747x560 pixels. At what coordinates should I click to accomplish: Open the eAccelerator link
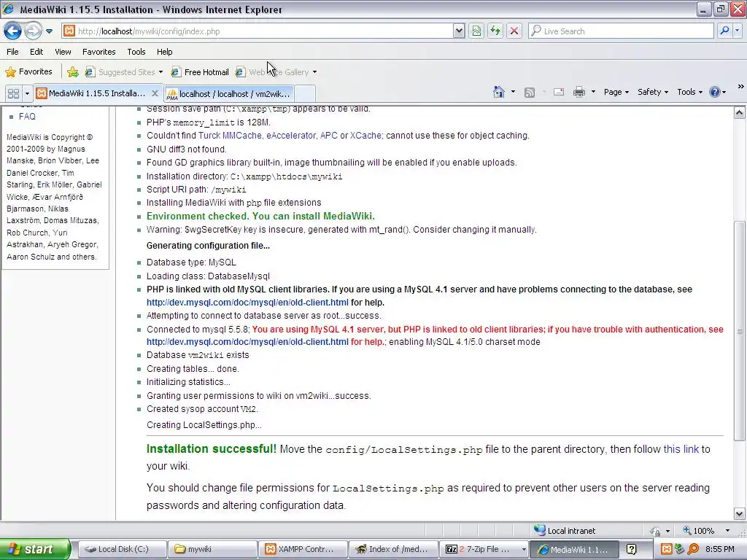pyautogui.click(x=291, y=136)
